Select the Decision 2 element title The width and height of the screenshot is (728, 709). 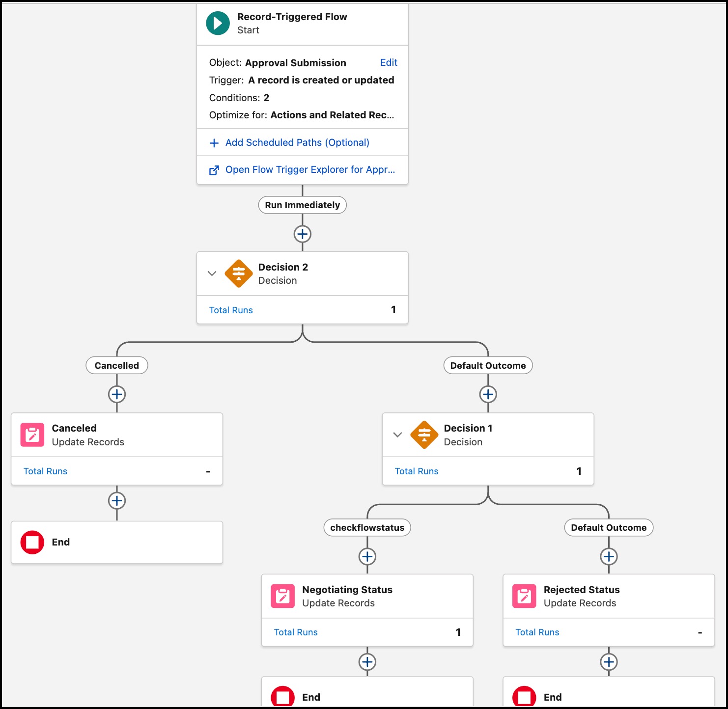coord(283,267)
